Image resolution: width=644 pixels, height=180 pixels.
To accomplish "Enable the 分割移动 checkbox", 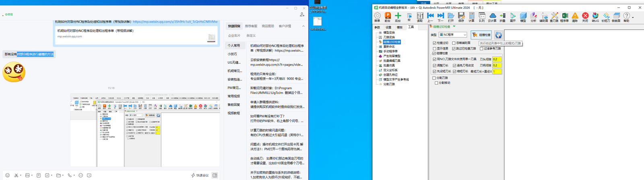I will click(437, 83).
